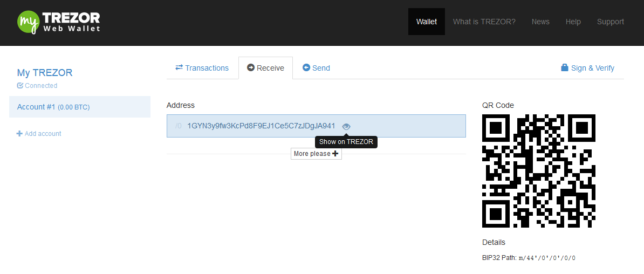The height and width of the screenshot is (274, 644).
Task: Open the Support page
Action: (611, 22)
